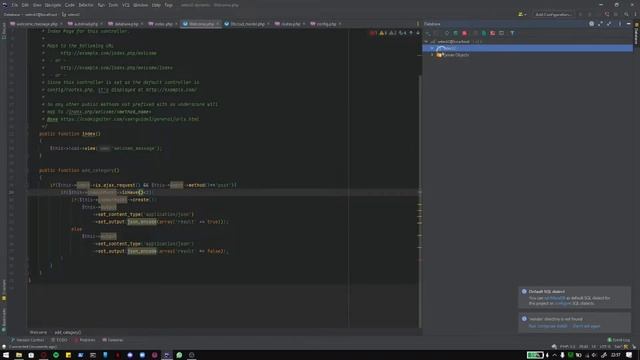
Task: Switch to the routes.php editor tab
Action: click(290, 24)
